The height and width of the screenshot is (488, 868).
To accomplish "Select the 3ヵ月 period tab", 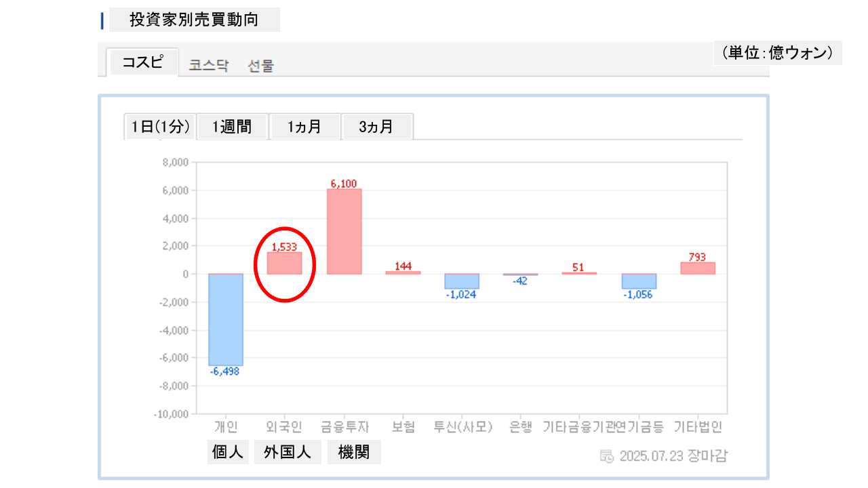I will coord(376,127).
